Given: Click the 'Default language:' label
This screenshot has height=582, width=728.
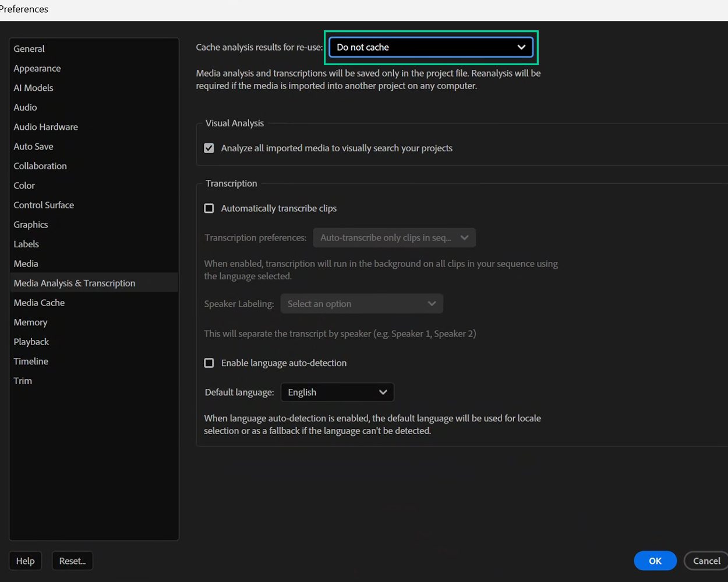Looking at the screenshot, I should pyautogui.click(x=239, y=392).
